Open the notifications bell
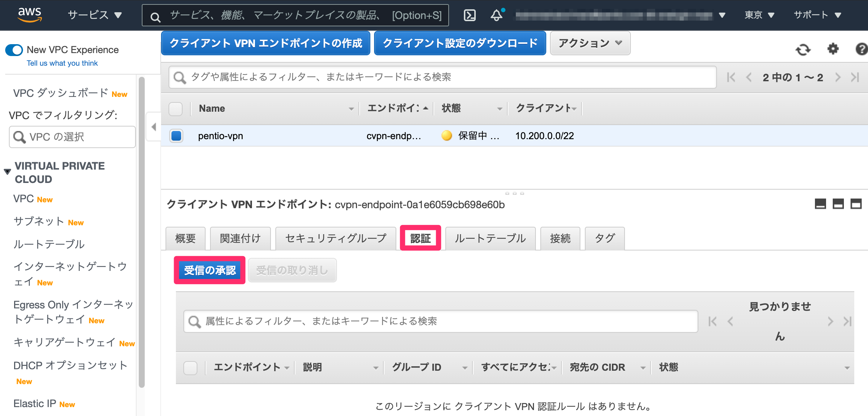Viewport: 868px width, 416px height. [497, 15]
